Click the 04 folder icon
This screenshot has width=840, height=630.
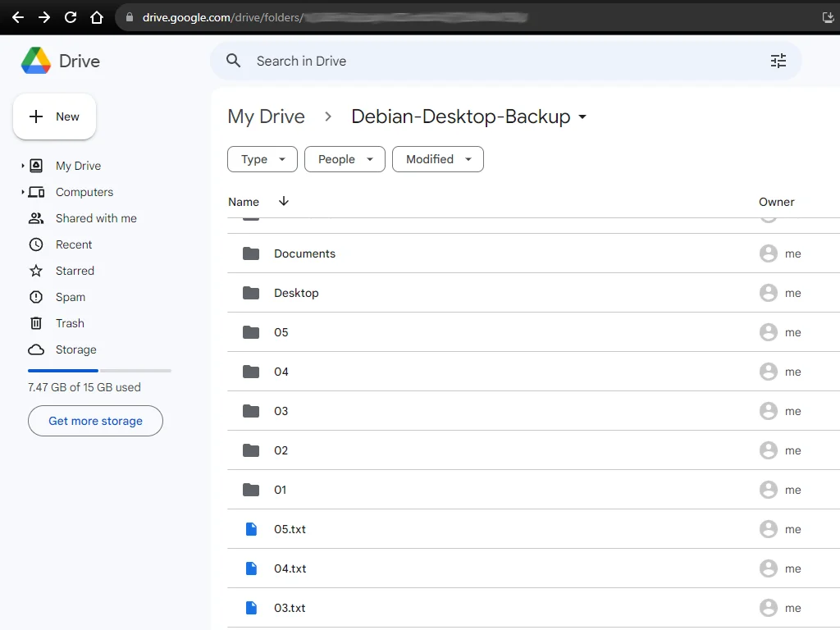tap(251, 372)
